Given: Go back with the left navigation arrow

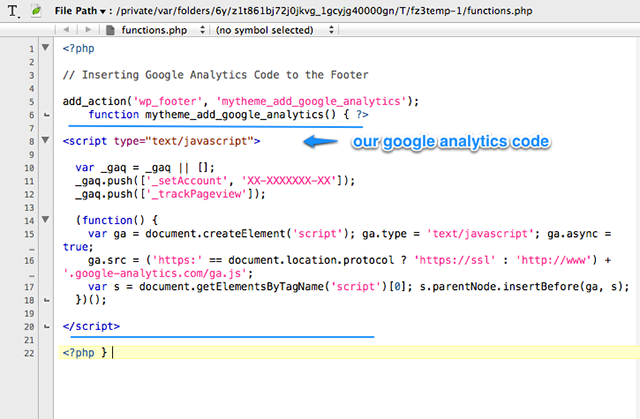Looking at the screenshot, I should [x=67, y=30].
